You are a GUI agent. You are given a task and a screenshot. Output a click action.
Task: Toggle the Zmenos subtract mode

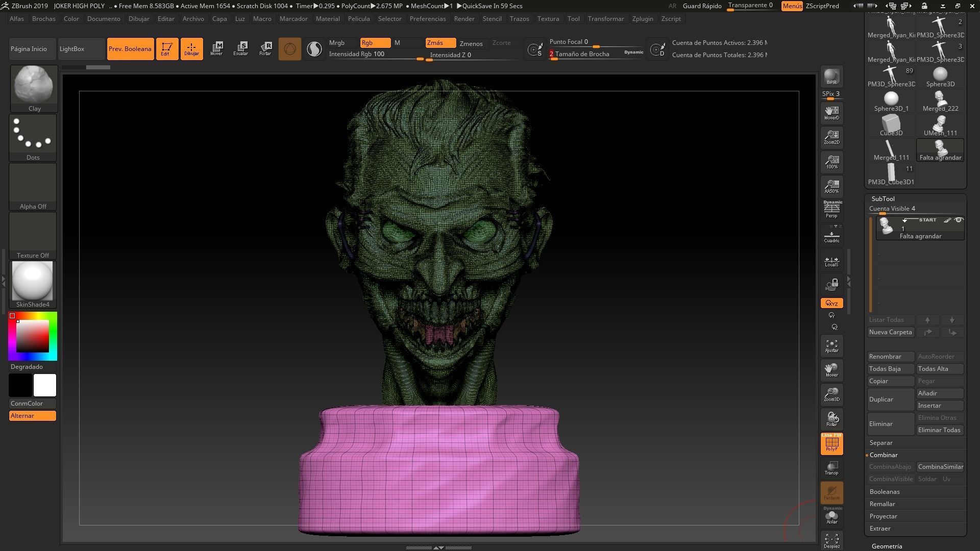coord(473,43)
